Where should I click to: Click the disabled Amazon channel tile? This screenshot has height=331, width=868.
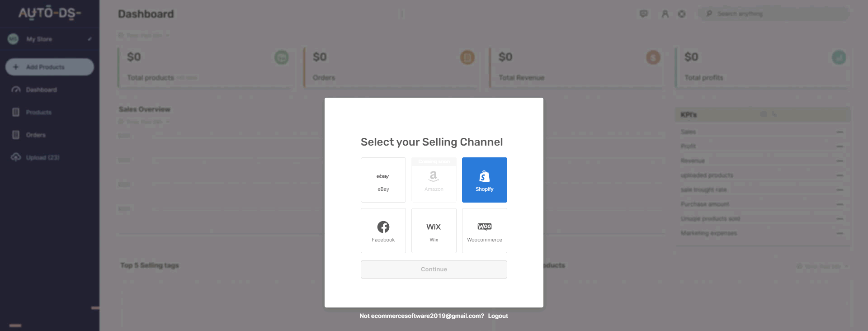pyautogui.click(x=434, y=180)
